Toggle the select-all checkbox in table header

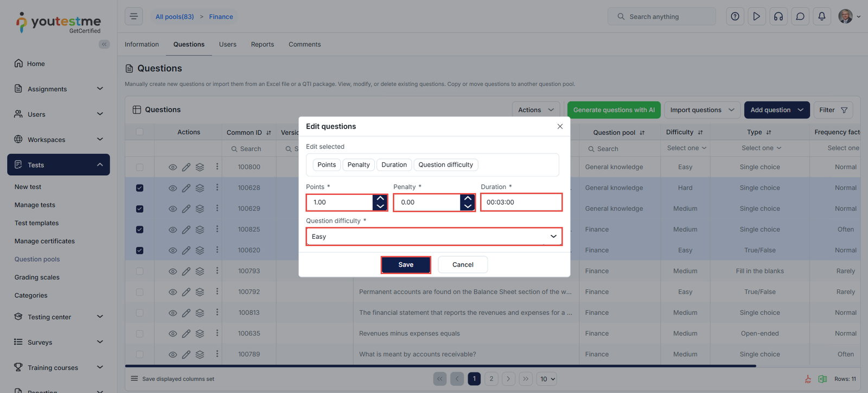[139, 132]
